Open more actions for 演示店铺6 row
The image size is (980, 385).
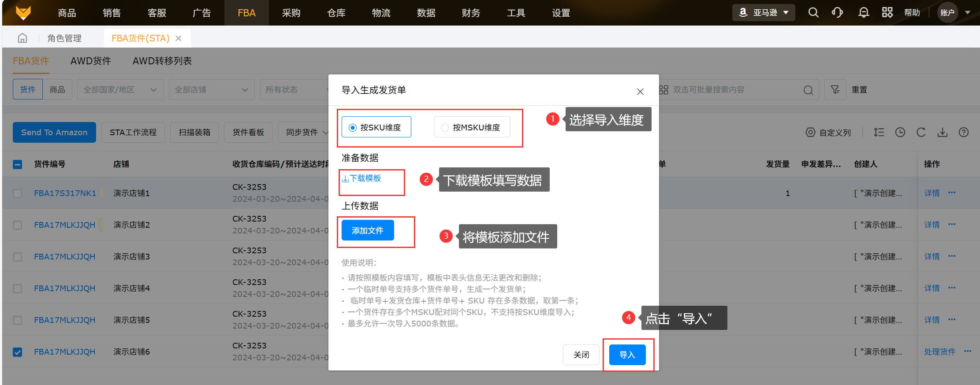(968, 351)
